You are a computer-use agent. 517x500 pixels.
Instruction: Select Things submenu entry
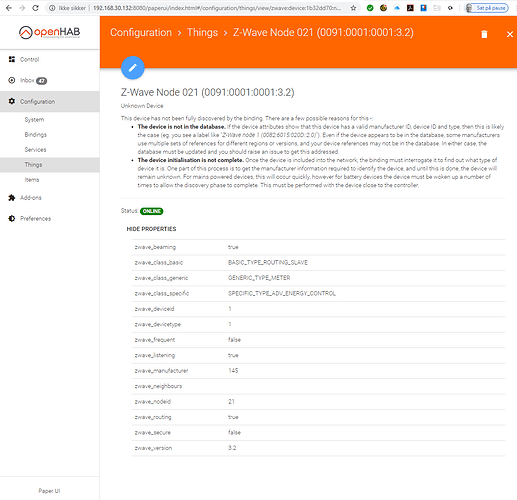(50, 165)
